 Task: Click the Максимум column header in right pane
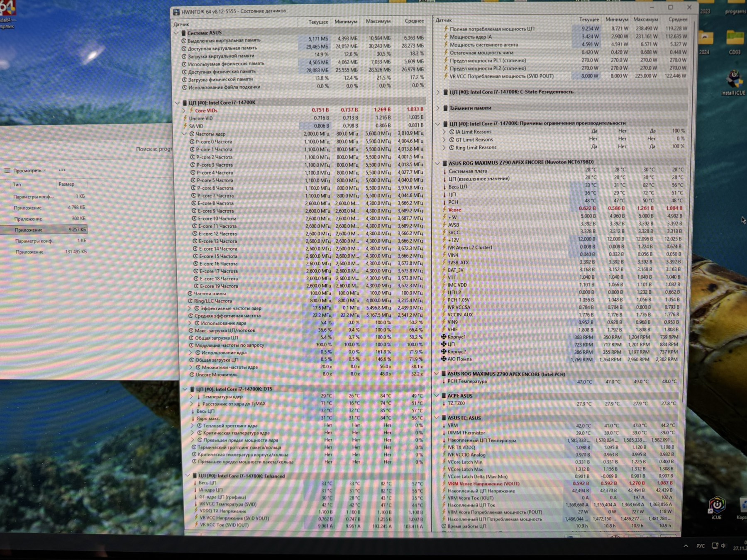click(x=645, y=19)
